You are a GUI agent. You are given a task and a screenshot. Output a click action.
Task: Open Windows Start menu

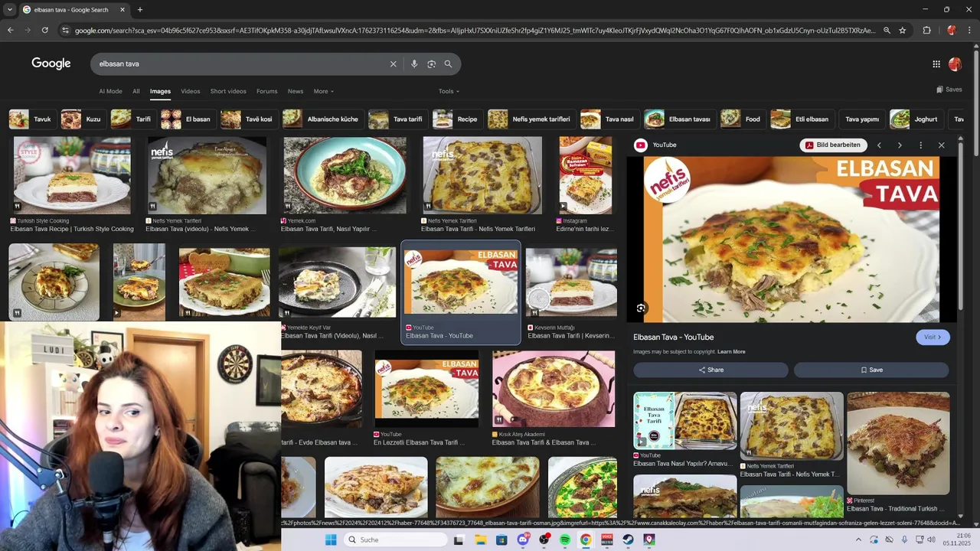click(x=331, y=540)
